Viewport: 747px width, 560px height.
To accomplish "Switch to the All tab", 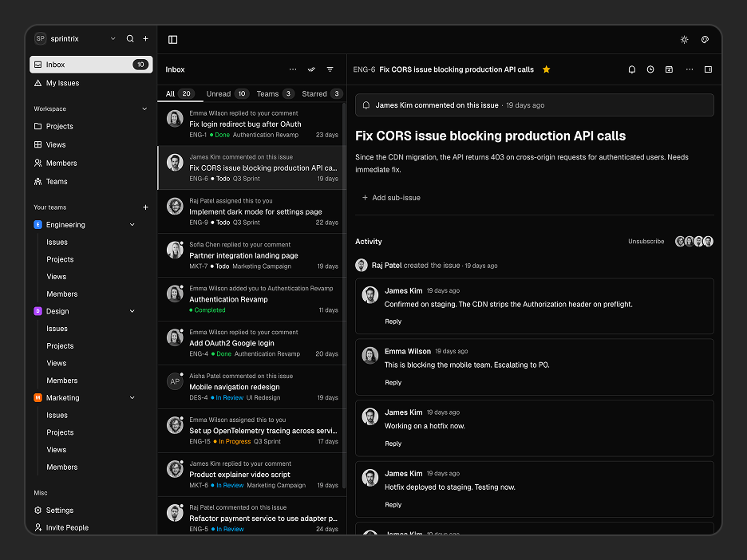I will [180, 94].
